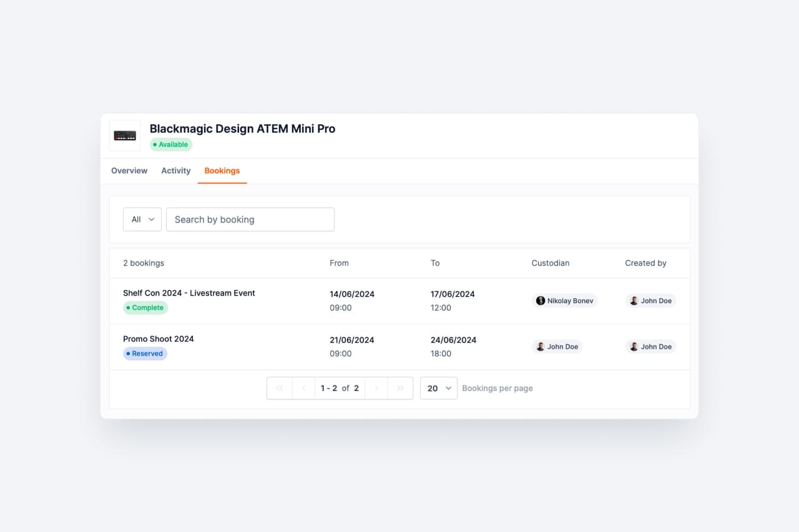Viewport: 799px width, 532px height.
Task: Open the ATEM Mini Pro product image
Action: click(x=124, y=135)
